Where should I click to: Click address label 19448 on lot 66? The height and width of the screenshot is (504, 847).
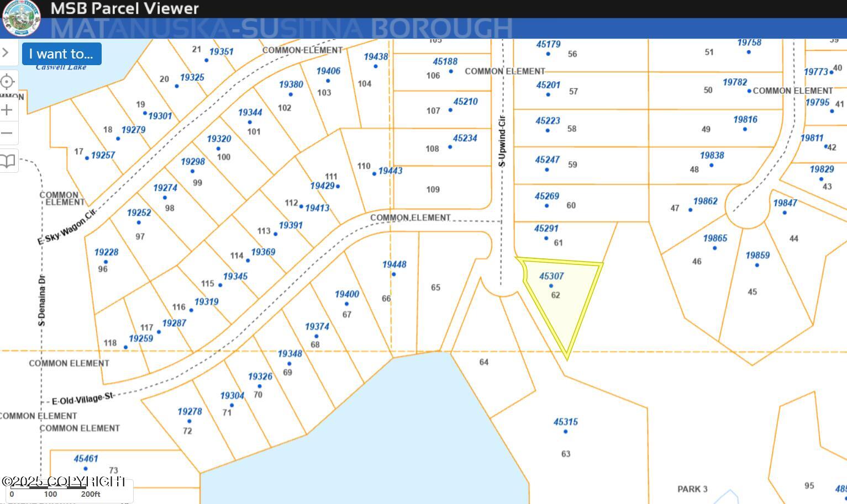(394, 264)
